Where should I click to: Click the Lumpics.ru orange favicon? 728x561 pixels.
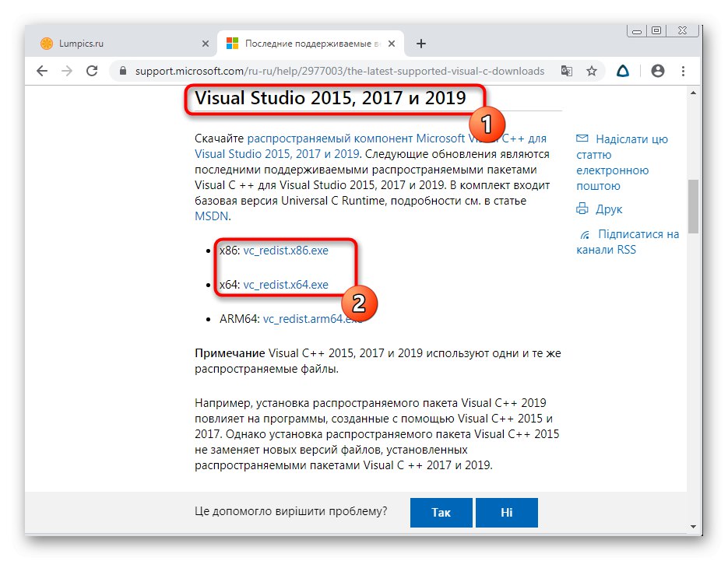click(47, 44)
